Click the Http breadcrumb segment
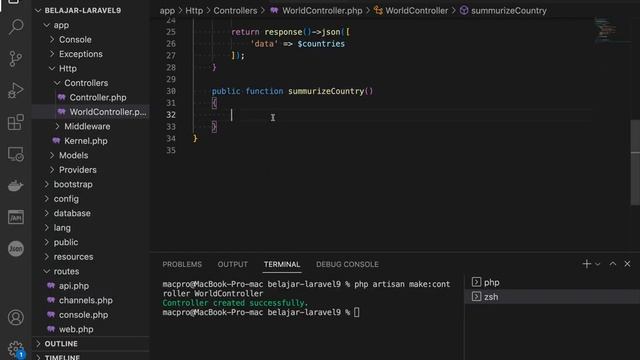 click(194, 11)
